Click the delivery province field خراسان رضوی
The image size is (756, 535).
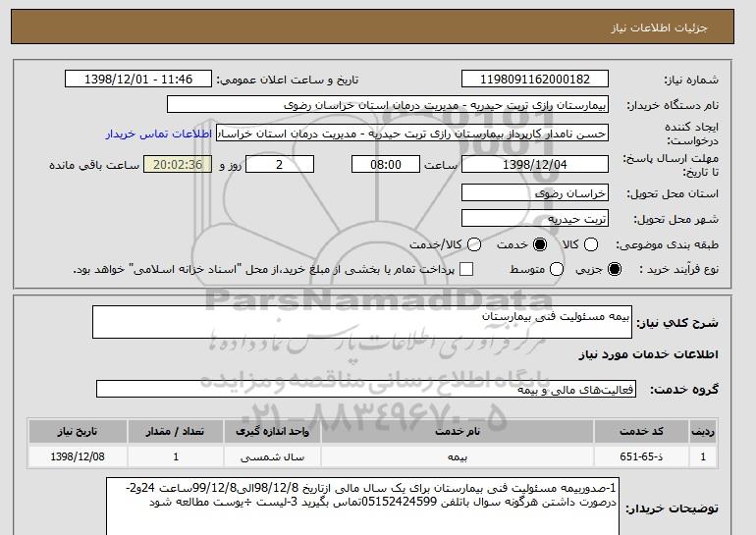point(535,193)
